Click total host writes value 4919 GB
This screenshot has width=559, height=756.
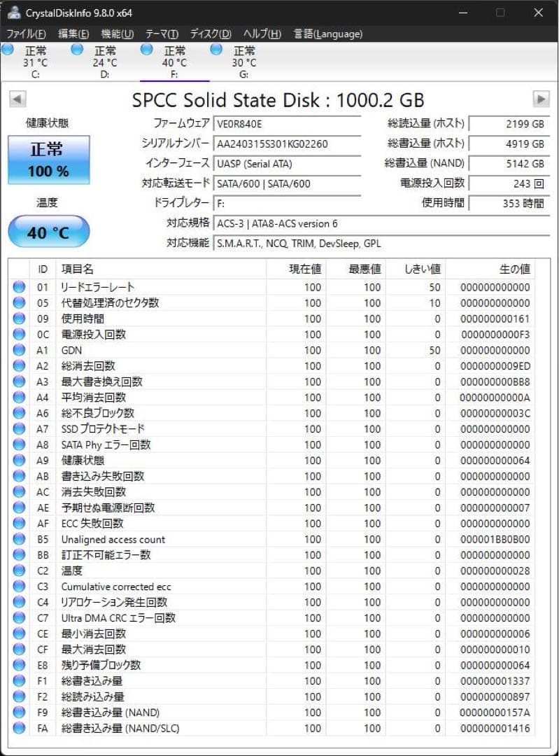pos(509,143)
